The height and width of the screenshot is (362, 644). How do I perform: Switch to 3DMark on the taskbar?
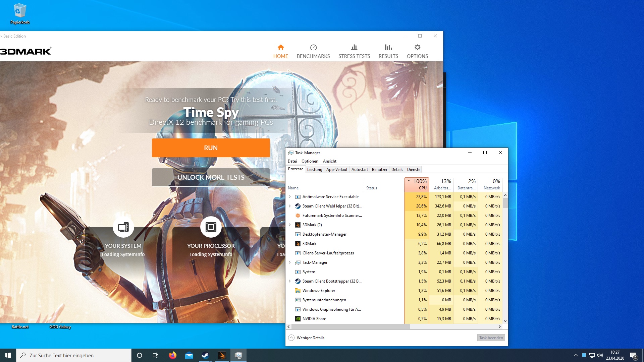click(x=222, y=355)
